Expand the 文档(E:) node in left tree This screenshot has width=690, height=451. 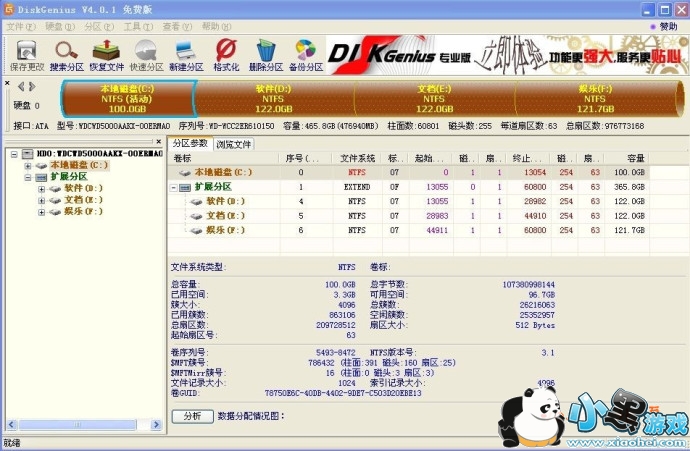(x=42, y=201)
